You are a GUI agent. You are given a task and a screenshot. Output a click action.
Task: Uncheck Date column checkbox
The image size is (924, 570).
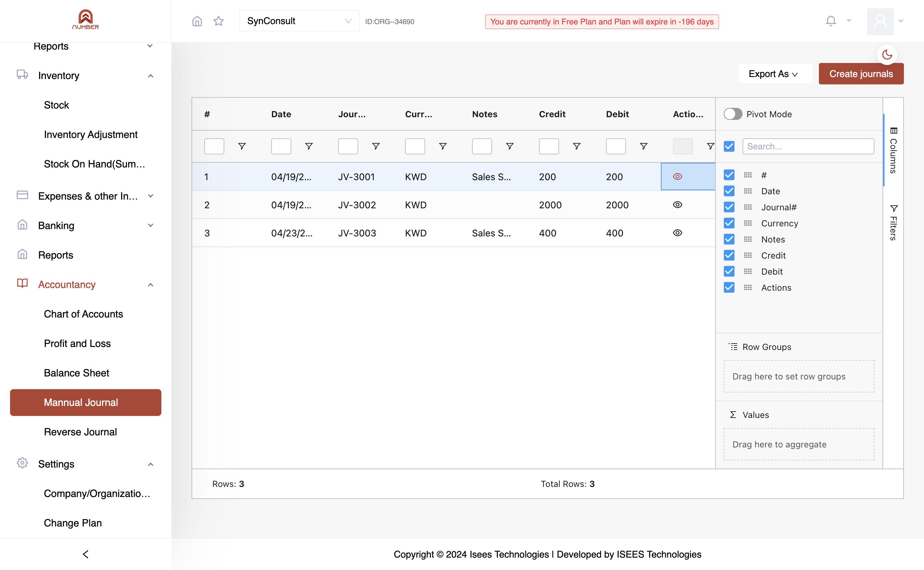click(x=729, y=191)
